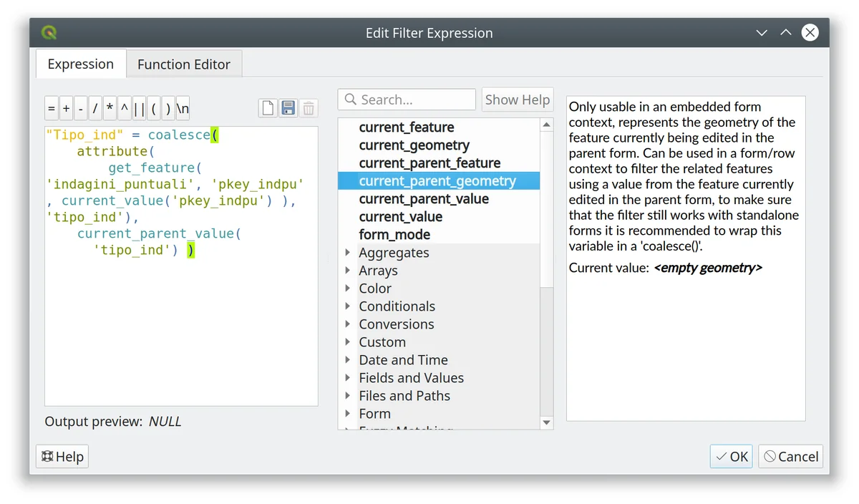Viewport: 859px width, 504px height.
Task: Expand the Date and Time group
Action: pyautogui.click(x=348, y=360)
